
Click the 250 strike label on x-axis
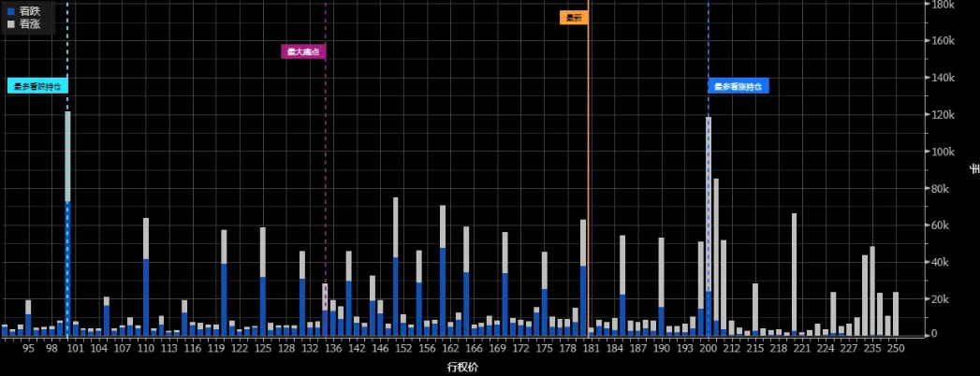point(896,348)
